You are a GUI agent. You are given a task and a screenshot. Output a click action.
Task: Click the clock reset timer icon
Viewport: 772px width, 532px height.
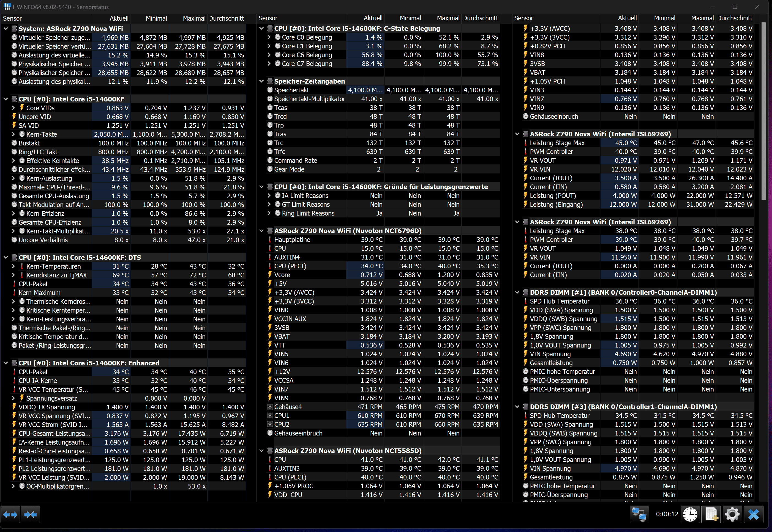690,514
